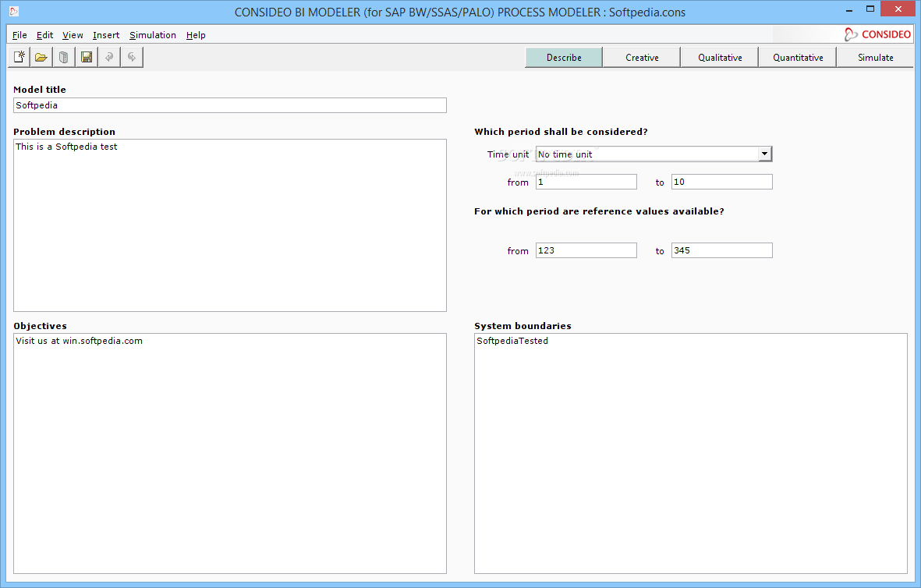Click the reference 'from' field with 123

586,250
